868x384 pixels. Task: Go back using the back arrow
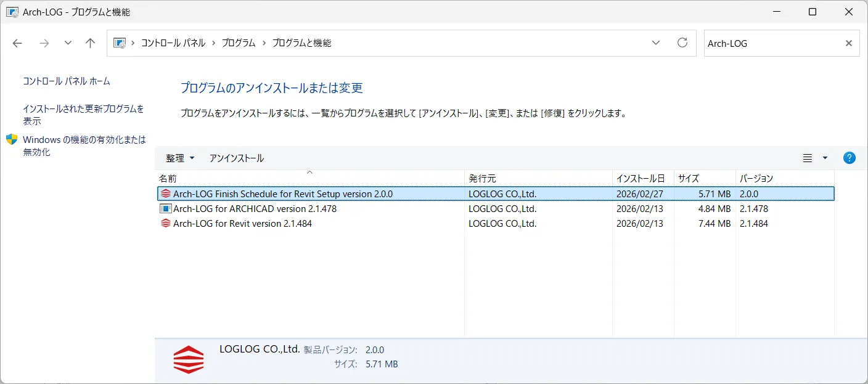[x=17, y=43]
